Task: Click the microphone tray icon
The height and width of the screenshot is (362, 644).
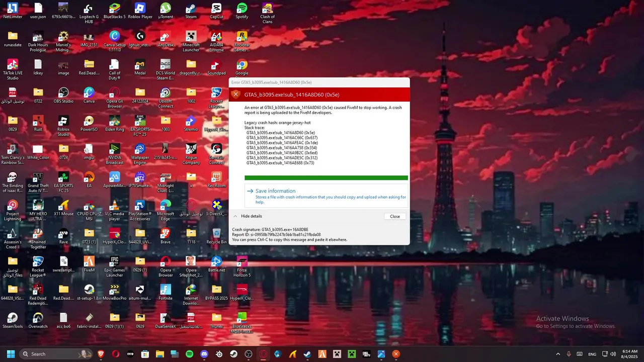Action: tap(569, 354)
